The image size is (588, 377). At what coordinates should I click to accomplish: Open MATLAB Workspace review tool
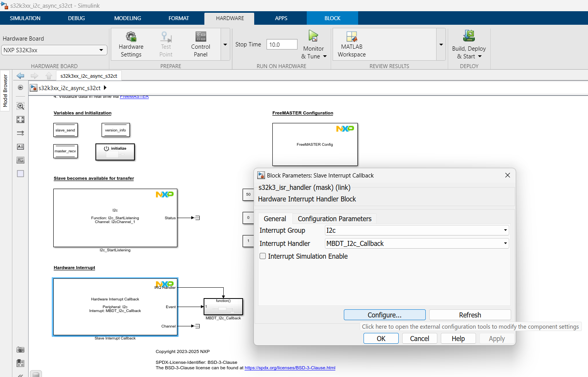(352, 44)
